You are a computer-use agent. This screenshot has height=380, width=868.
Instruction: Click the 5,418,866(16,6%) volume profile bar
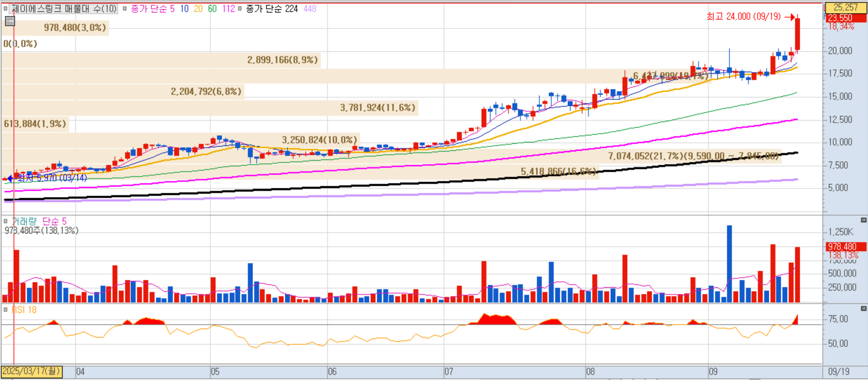(300, 172)
